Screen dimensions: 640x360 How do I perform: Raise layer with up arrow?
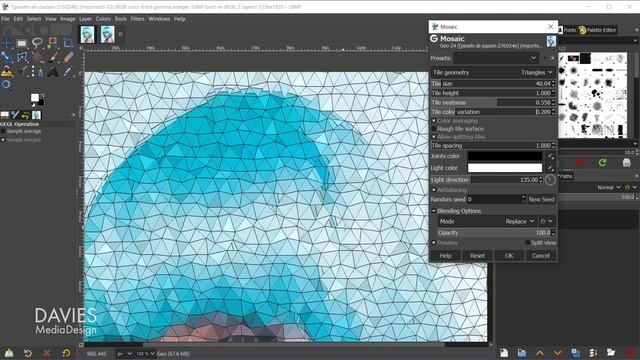pos(540,353)
